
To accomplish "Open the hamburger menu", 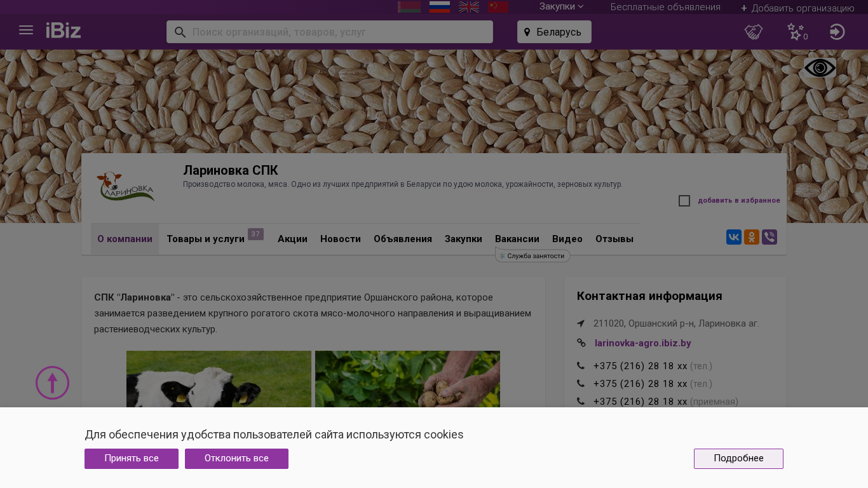I will click(x=26, y=30).
